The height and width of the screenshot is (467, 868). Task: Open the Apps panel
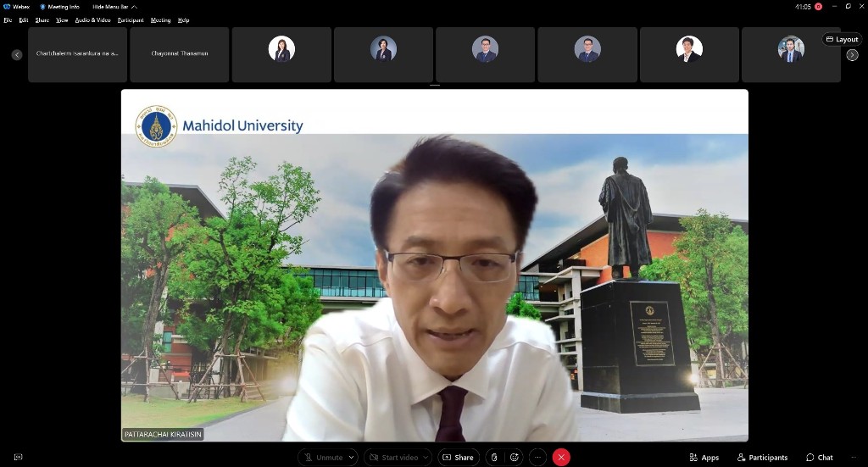coord(704,458)
